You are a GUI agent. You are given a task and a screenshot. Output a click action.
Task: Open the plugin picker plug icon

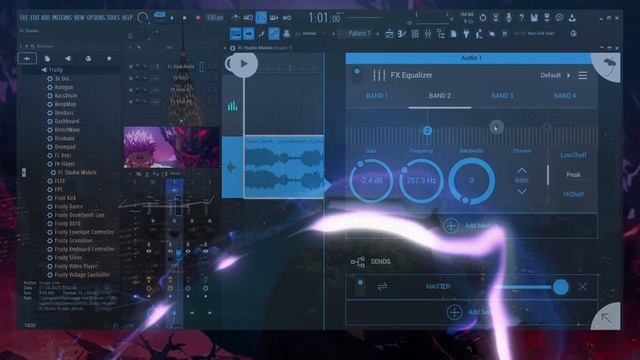pyautogui.click(x=466, y=34)
